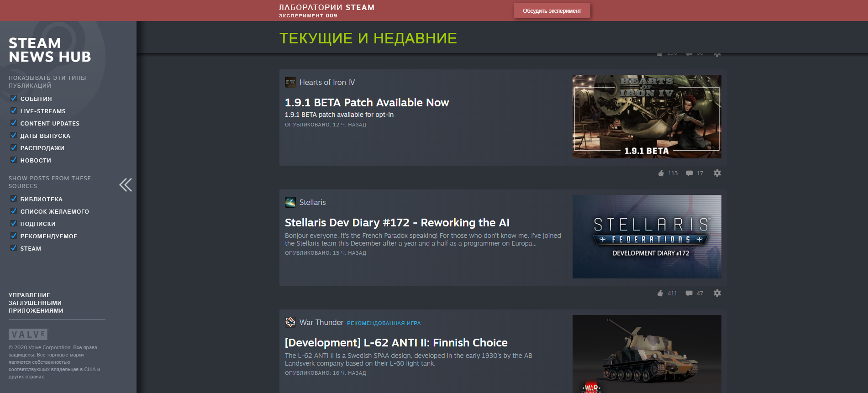The height and width of the screenshot is (393, 868).
Task: Like the Hearts of Iron IV post
Action: coord(661,173)
